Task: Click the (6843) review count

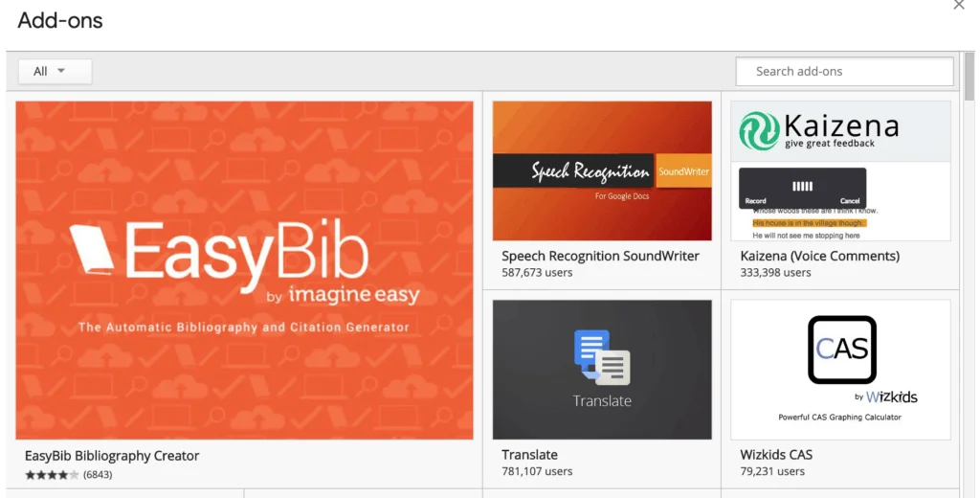Action: [x=98, y=475]
